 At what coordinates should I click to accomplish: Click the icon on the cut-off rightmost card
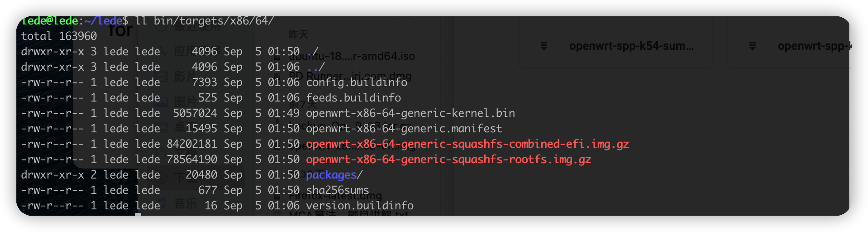752,46
